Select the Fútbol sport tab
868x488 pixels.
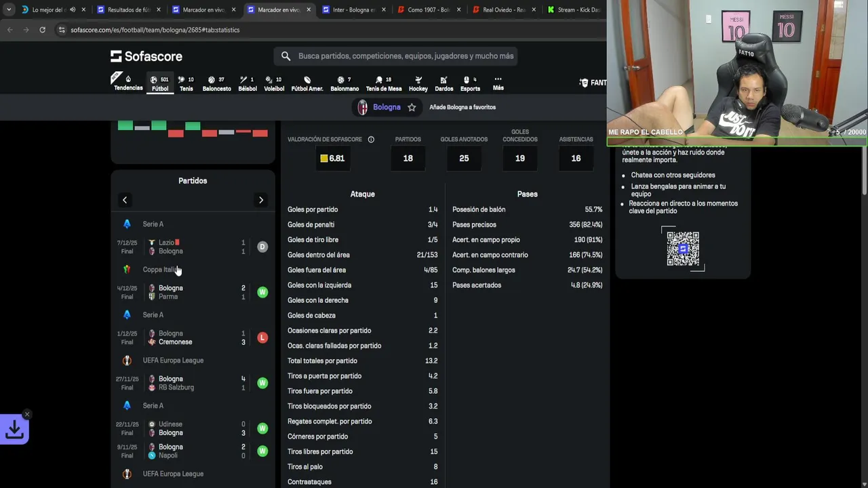[x=160, y=83]
